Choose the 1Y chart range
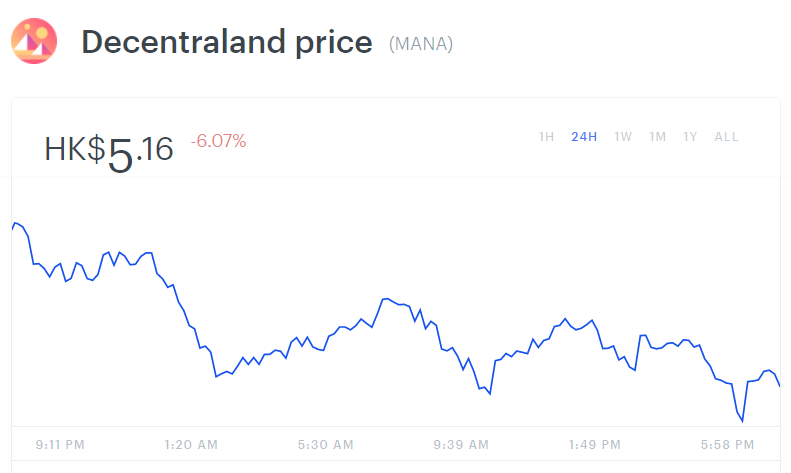Screen dimensions: 791x473 690,136
